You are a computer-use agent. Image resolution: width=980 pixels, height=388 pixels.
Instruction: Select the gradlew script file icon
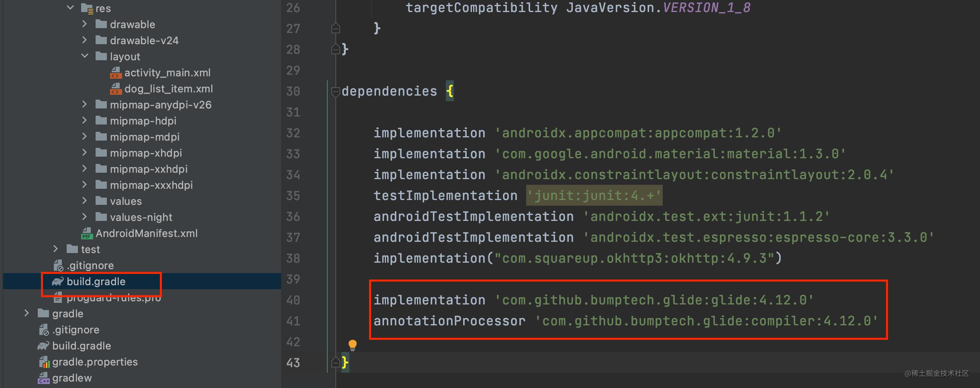44,378
